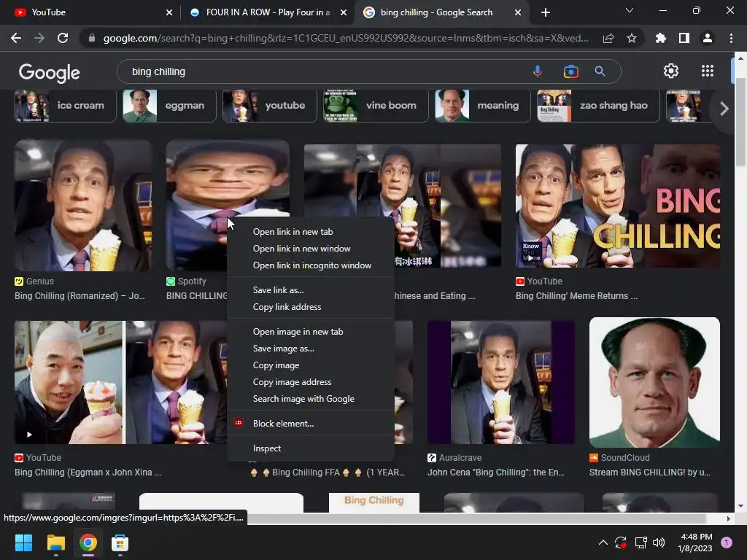Open the SoundCloud Stream BING CHILLING image
The image size is (747, 560).
[x=654, y=382]
